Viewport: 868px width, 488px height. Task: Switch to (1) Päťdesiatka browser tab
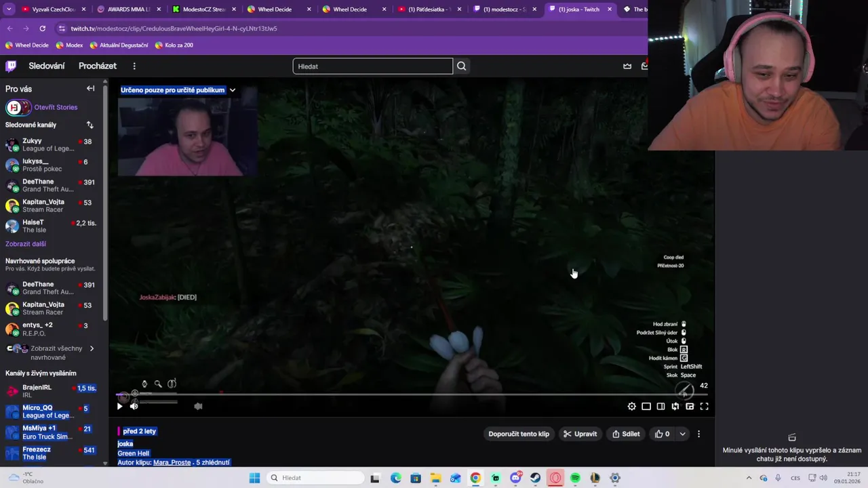click(427, 9)
